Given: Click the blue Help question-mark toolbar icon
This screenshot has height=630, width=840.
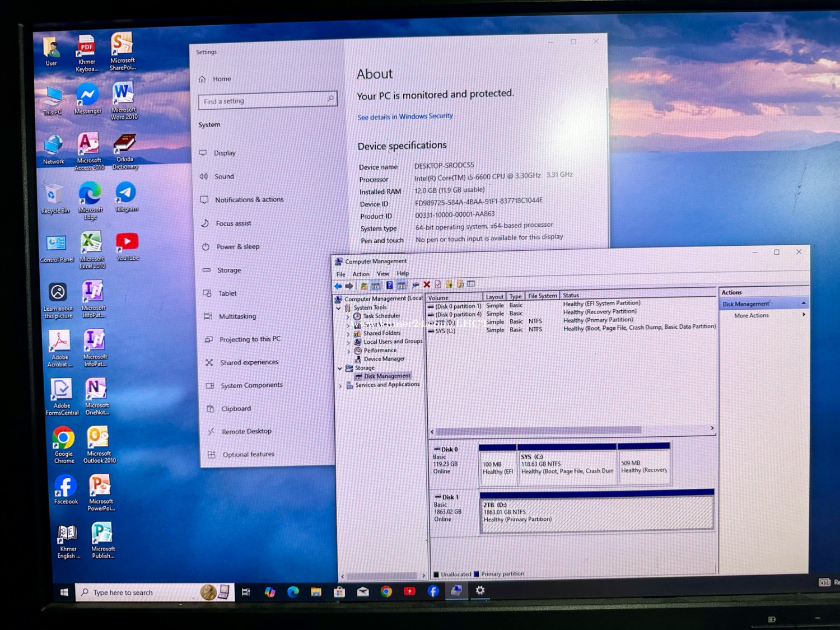Looking at the screenshot, I should click(x=390, y=286).
